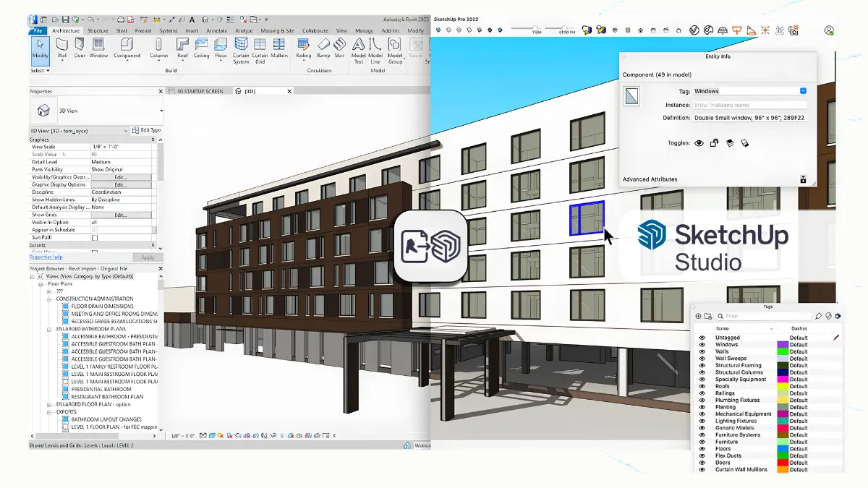868x488 pixels.
Task: Toggle visibility of Roofs tag
Action: [701, 386]
